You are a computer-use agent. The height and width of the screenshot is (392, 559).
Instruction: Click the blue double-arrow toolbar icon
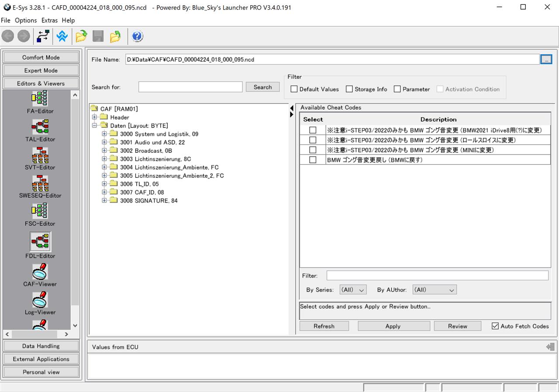tap(62, 36)
